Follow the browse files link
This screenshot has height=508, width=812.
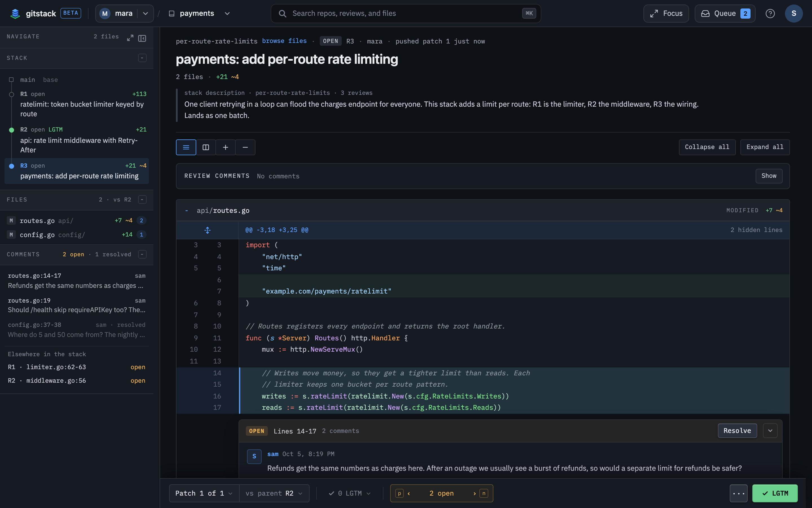click(284, 41)
